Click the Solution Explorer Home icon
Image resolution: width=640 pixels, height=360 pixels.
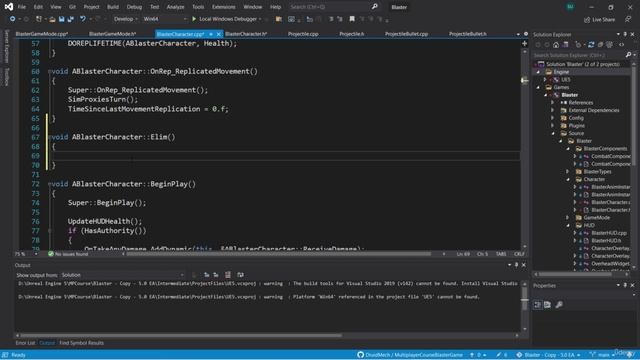coord(556,44)
